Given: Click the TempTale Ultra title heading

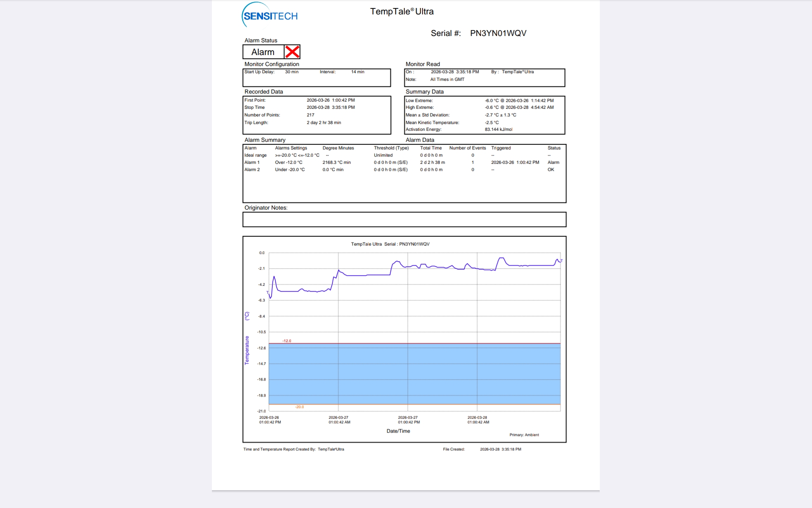Looking at the screenshot, I should 401,12.
